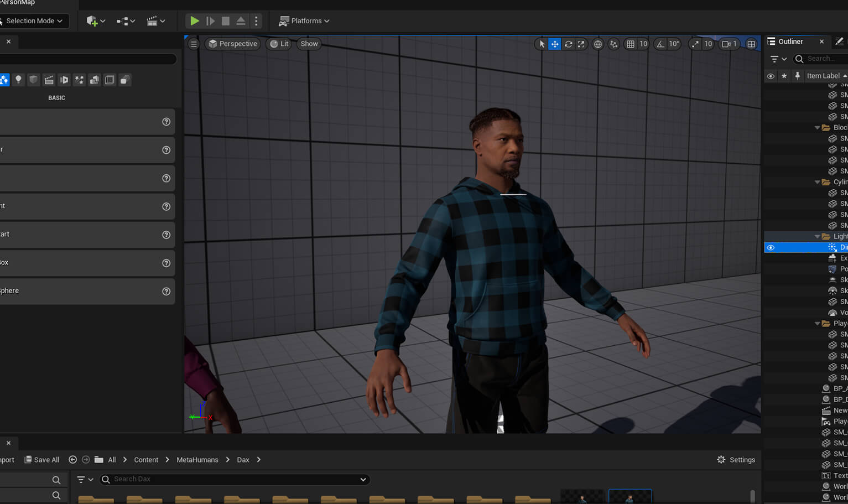Activate the scale transform tool
This screenshot has width=848, height=504.
581,44
